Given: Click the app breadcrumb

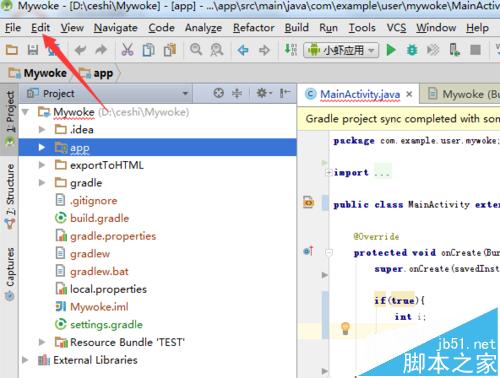Looking at the screenshot, I should coord(96,73).
